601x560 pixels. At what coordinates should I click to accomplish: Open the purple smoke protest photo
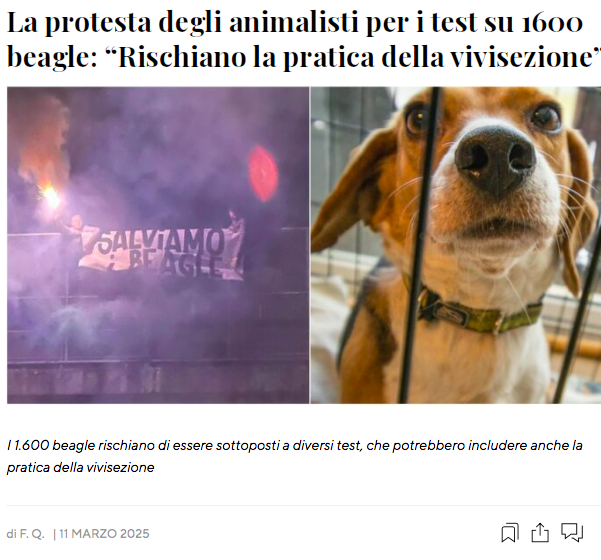pyautogui.click(x=158, y=245)
